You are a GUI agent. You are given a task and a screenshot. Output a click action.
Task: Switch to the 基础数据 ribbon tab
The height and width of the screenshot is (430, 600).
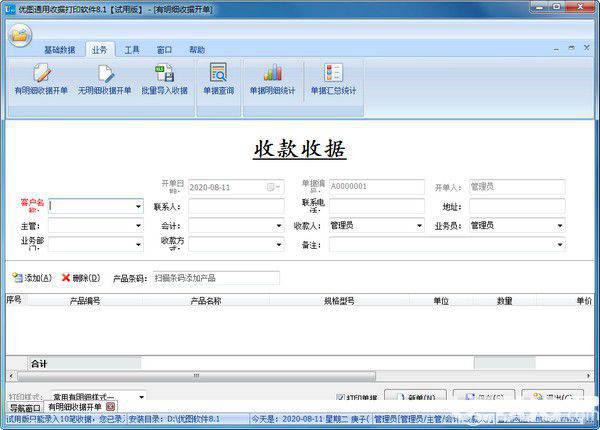(x=60, y=50)
